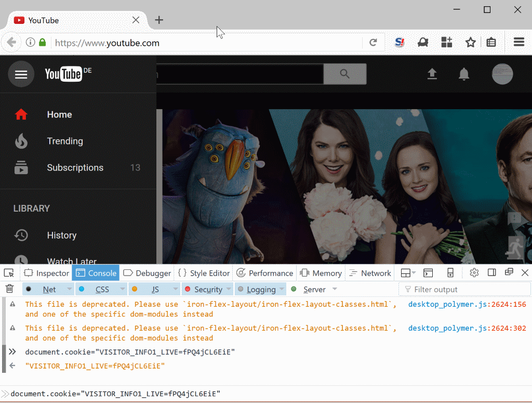Activate the devtools element picker icon
The width and height of the screenshot is (532, 403).
coord(9,273)
